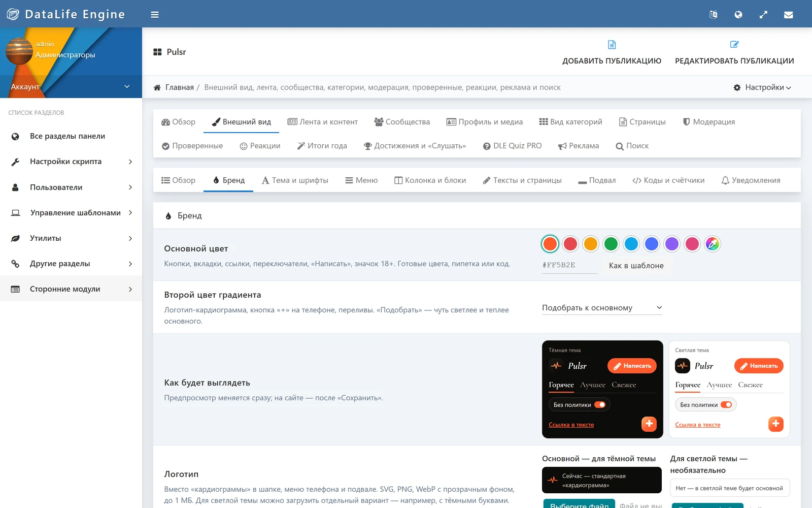Click the admin avatar picture

click(19, 51)
